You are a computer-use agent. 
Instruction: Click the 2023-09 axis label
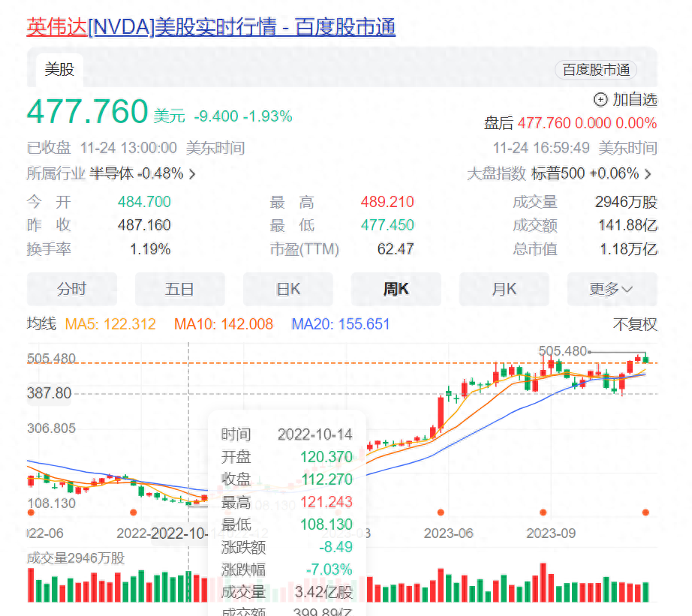tap(551, 533)
